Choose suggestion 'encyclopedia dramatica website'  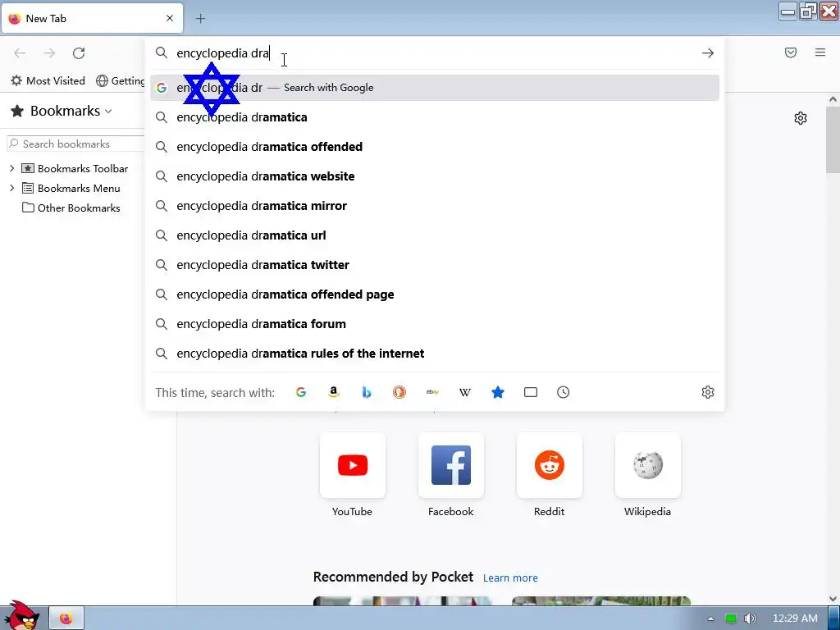coord(435,176)
